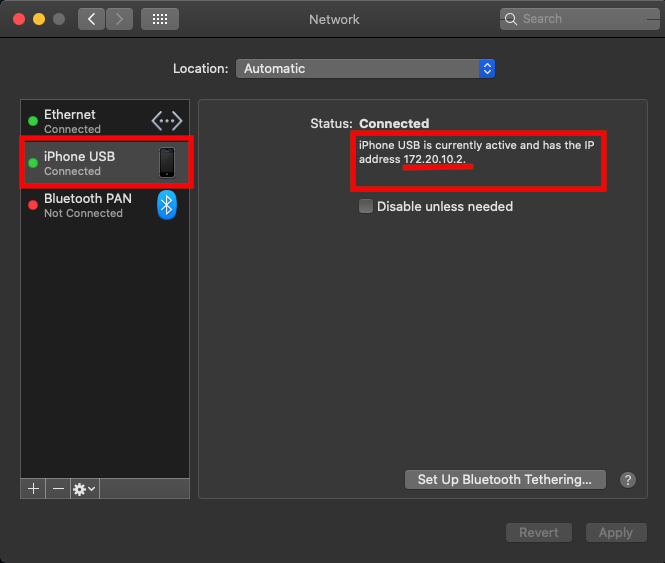Select the iPhone USB service
The image size is (665, 563).
pyautogui.click(x=105, y=162)
